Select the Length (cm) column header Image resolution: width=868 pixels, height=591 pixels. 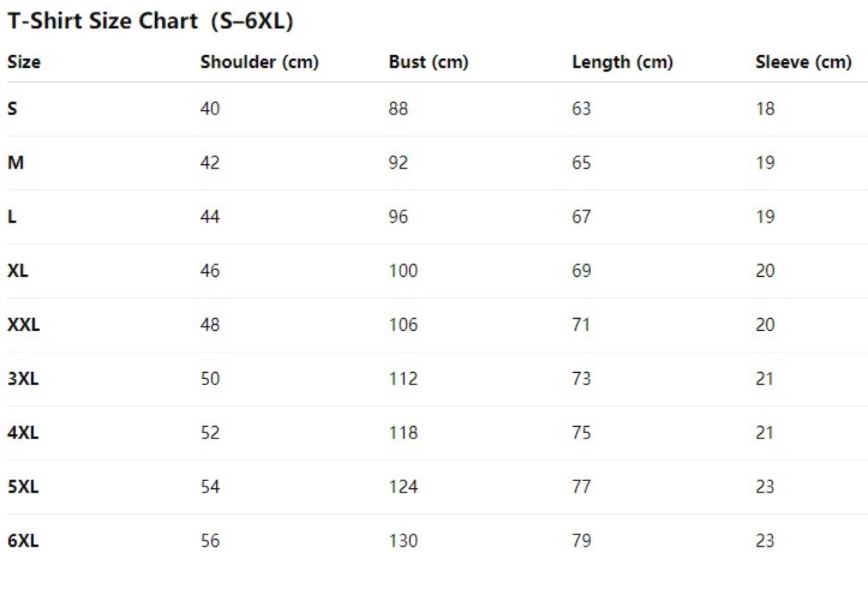point(622,62)
